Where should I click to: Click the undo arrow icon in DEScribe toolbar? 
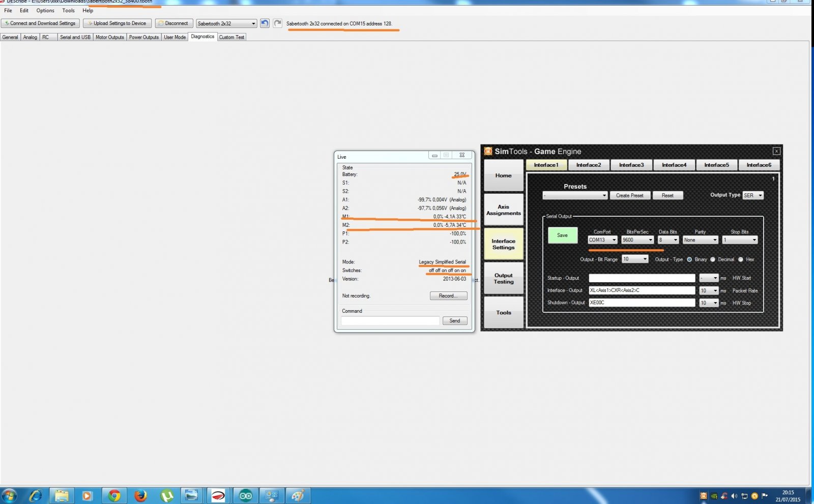265,23
